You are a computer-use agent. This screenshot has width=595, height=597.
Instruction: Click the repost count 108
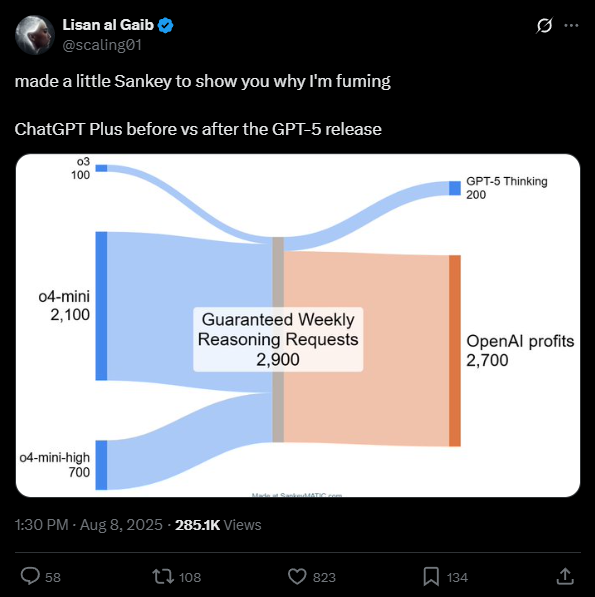(190, 578)
